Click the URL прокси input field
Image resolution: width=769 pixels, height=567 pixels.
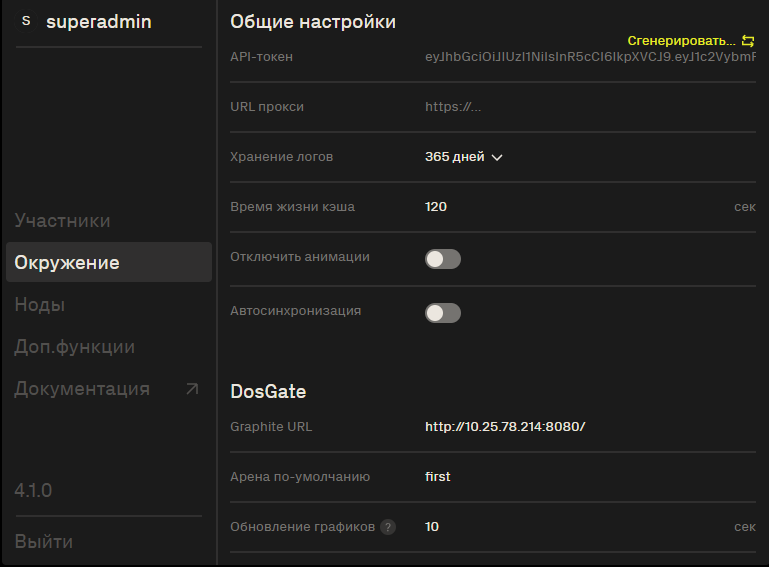(x=590, y=107)
